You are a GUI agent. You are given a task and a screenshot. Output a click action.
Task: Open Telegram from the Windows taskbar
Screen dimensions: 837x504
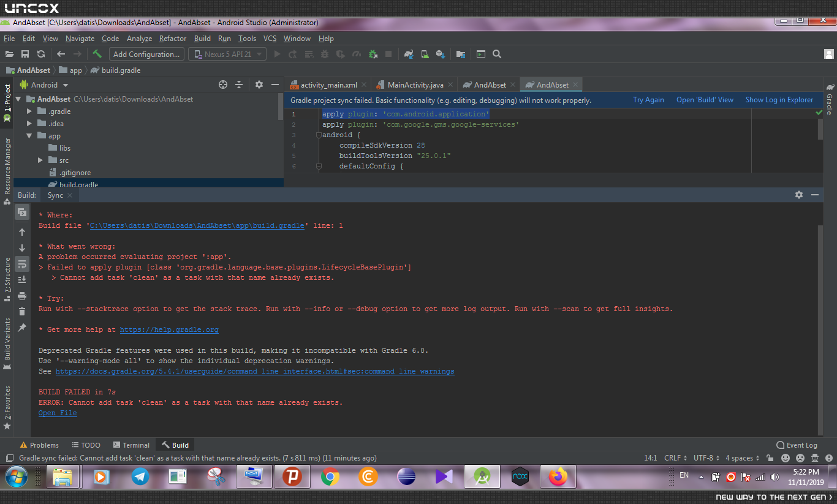tap(140, 476)
